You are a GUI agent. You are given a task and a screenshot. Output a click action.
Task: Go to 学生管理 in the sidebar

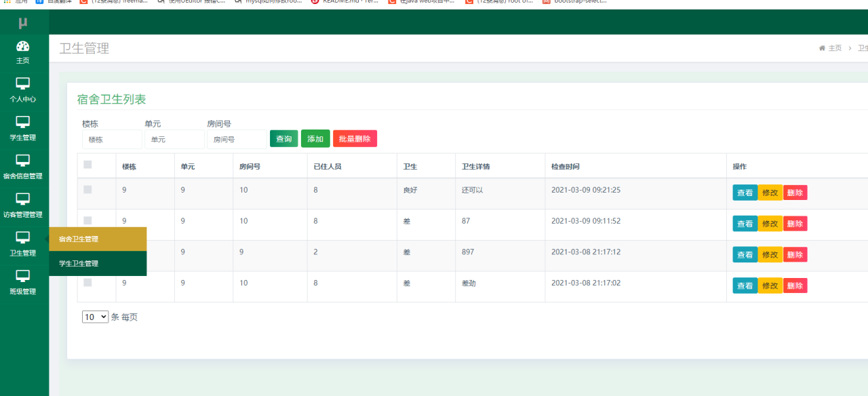tap(23, 128)
